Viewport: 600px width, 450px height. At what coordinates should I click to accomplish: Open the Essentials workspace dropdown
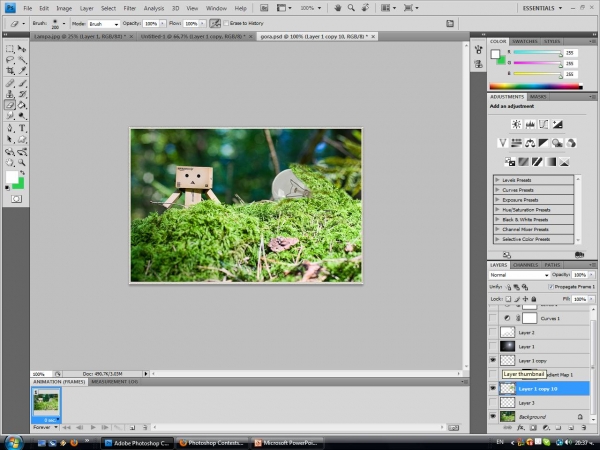point(542,8)
